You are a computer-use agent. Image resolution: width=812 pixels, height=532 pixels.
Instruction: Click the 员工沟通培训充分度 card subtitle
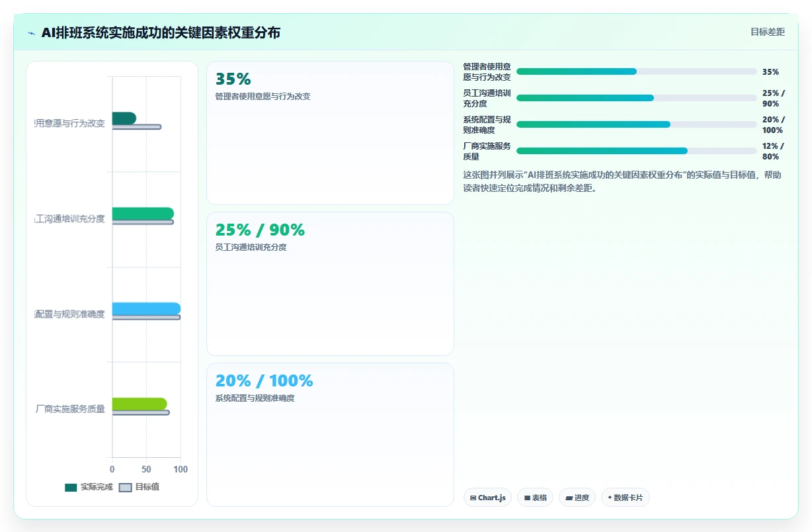251,247
